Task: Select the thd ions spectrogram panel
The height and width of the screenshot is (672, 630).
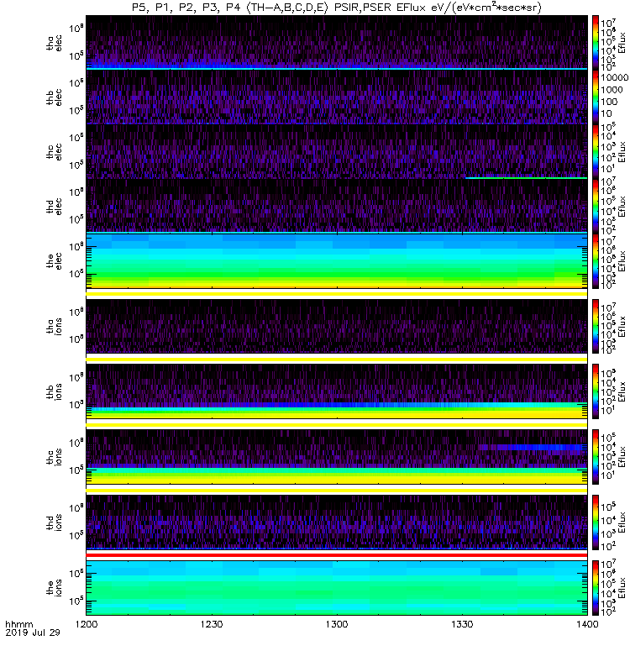Action: click(x=336, y=521)
